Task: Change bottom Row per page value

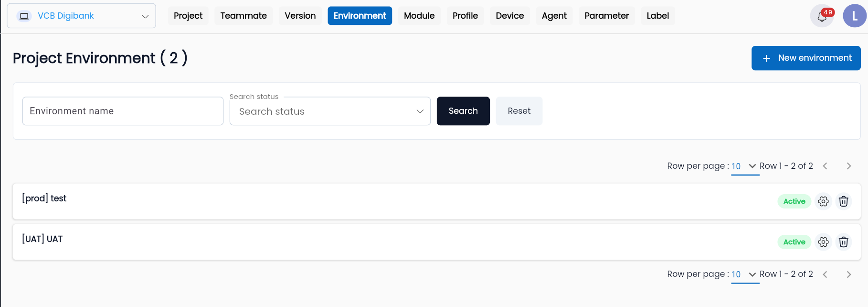Action: [745, 274]
